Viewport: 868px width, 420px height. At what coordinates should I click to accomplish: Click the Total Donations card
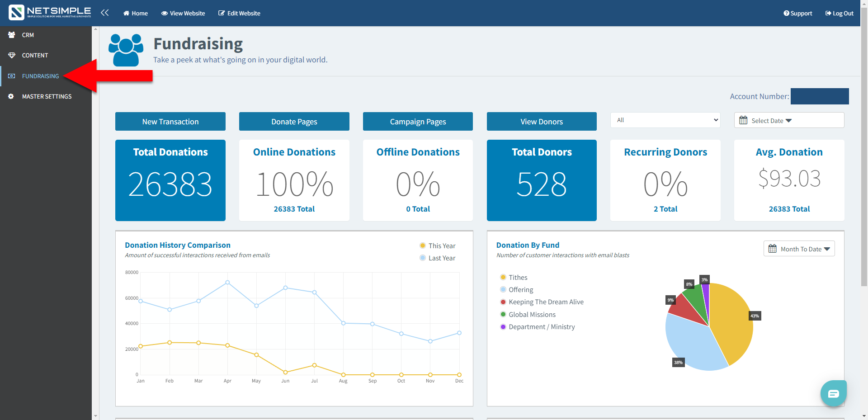[x=170, y=180]
